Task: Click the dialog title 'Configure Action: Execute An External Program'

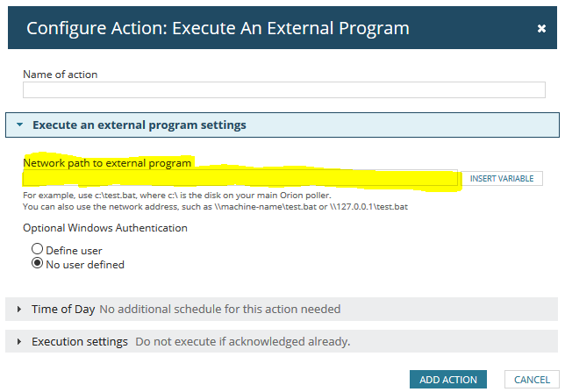Action: click(x=218, y=28)
